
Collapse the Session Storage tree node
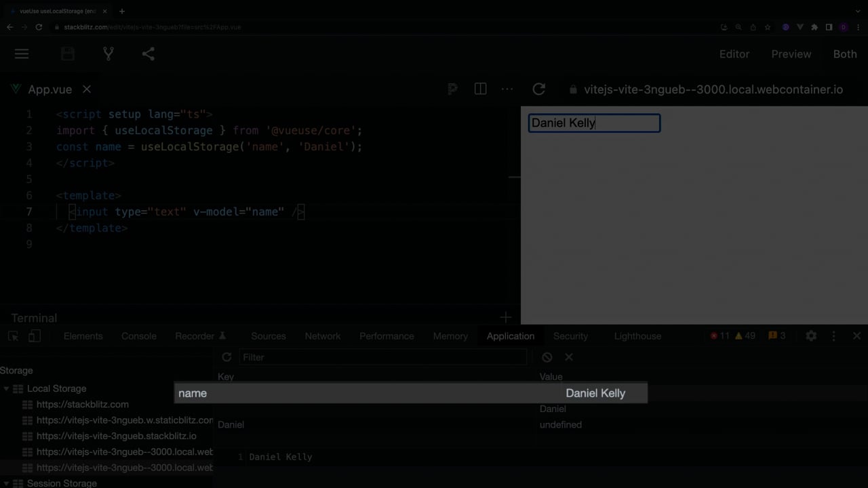7,483
